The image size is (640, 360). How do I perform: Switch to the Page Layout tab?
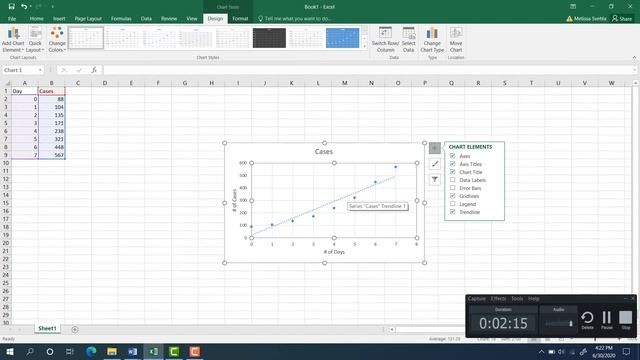88,19
